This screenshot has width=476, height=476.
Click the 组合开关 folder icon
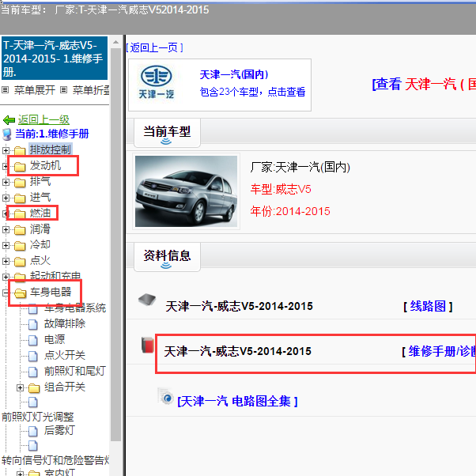click(x=34, y=388)
